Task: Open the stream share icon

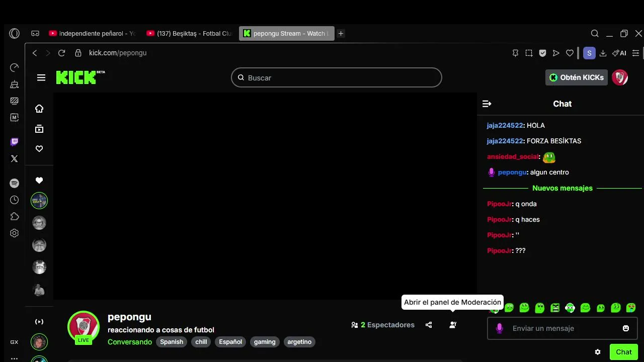Action: 429,325
